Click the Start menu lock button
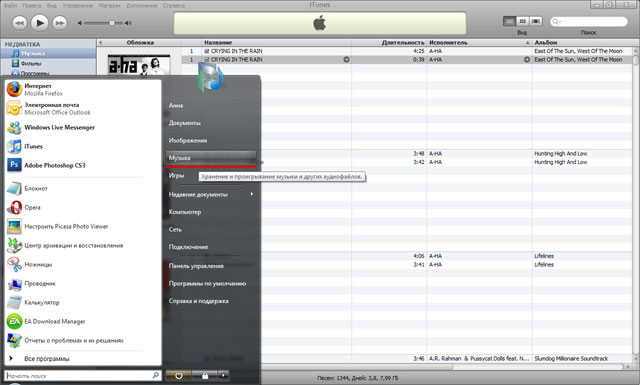 coord(204,376)
